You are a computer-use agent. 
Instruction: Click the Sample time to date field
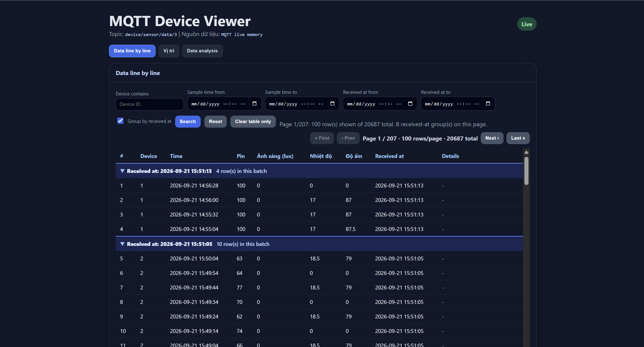click(x=302, y=104)
